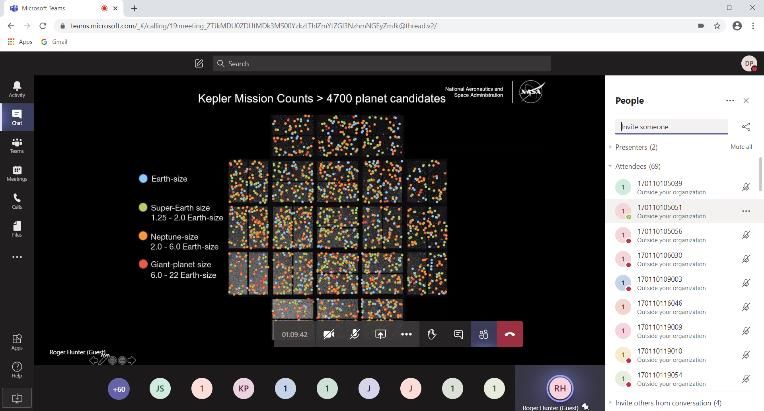Click muted mic icon for 170110105056
Screen dimensions: 764x411
(x=746, y=235)
